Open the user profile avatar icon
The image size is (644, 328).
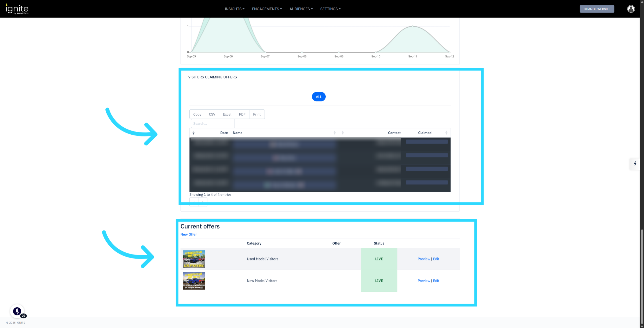click(631, 9)
